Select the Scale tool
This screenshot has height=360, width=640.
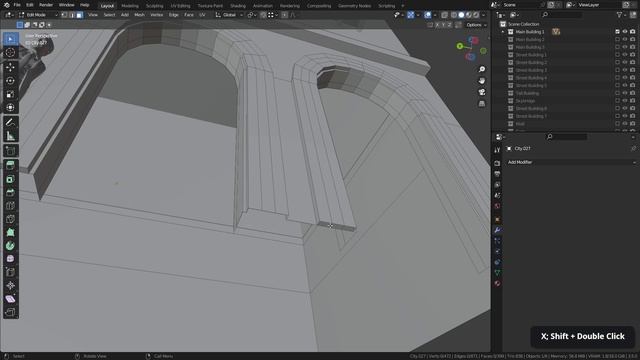point(11,94)
